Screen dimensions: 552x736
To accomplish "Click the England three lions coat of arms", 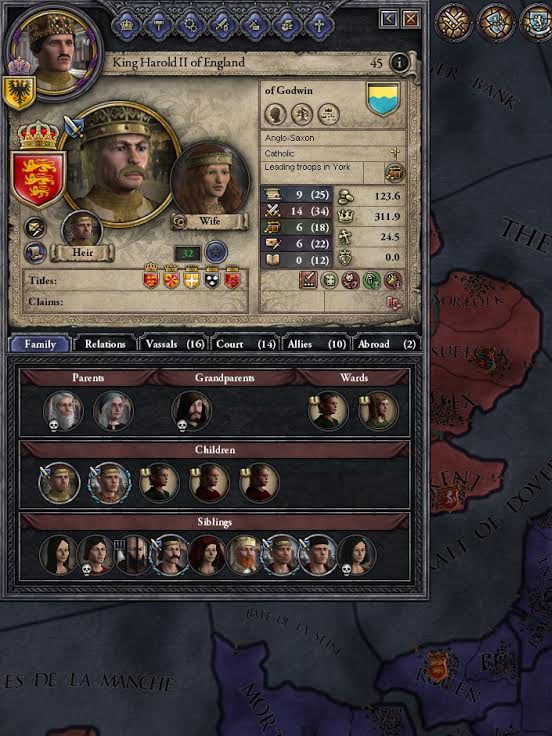I will coord(38,179).
